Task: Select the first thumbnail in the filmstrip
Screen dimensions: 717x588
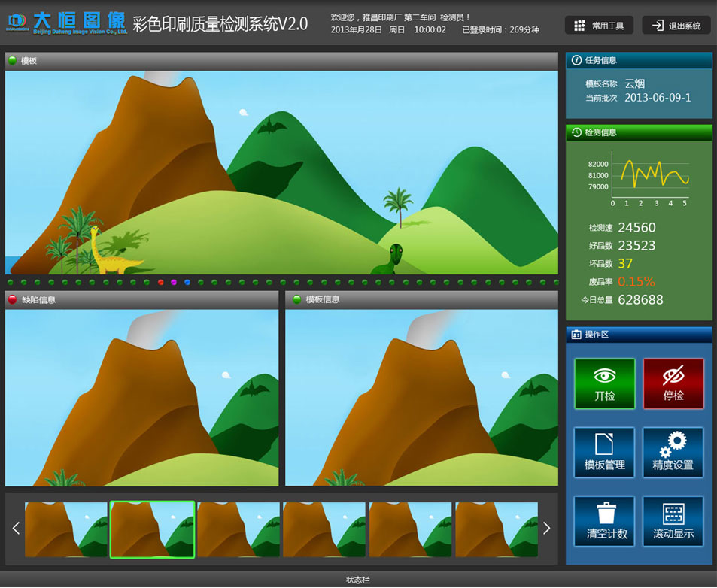Action: click(66, 529)
